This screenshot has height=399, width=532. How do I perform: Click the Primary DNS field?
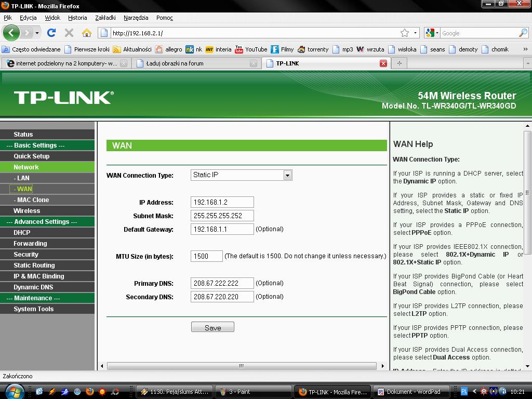[x=222, y=283]
